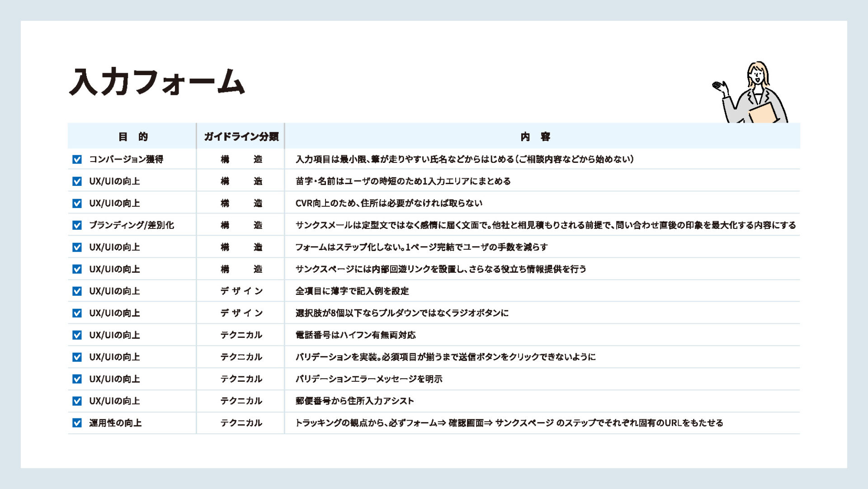Click the 苗字・名前 content row text
Image resolution: width=868 pixels, height=489 pixels.
tap(403, 181)
